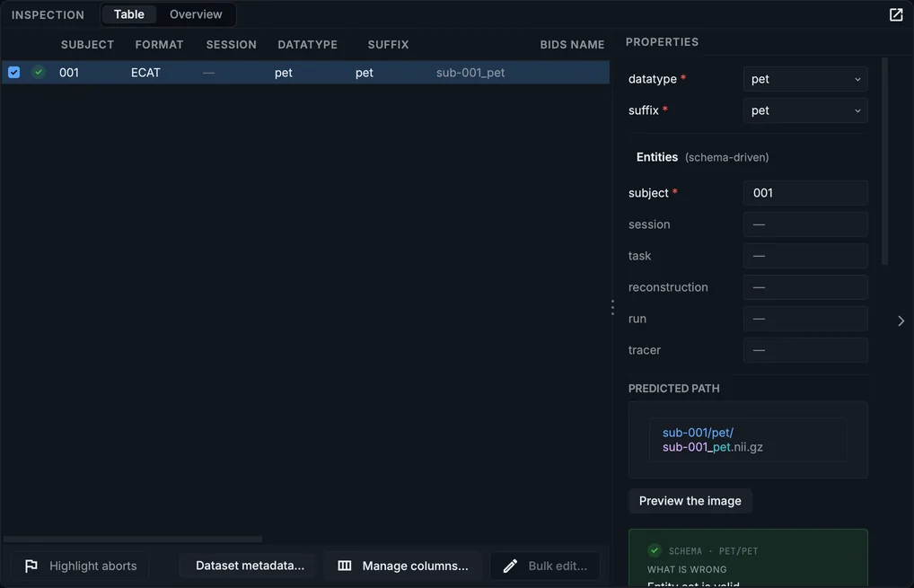This screenshot has height=588, width=914.
Task: Click the tracer entity input field
Action: coord(805,350)
